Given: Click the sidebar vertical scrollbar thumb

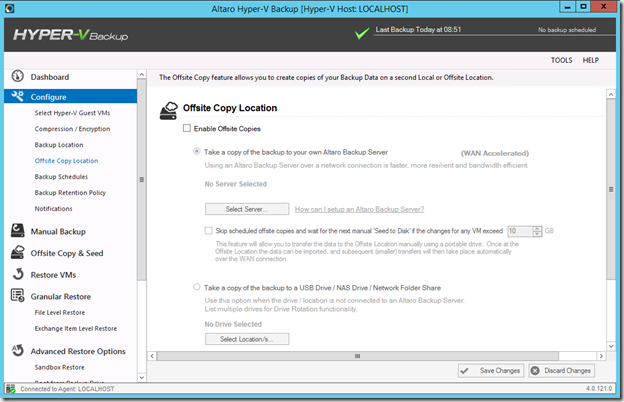Looking at the screenshot, I should click(x=142, y=180).
